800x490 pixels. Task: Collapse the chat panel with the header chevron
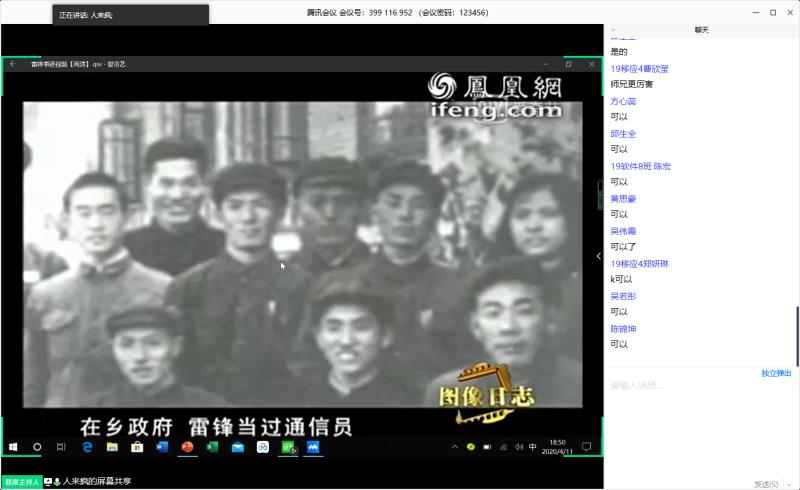tap(613, 30)
